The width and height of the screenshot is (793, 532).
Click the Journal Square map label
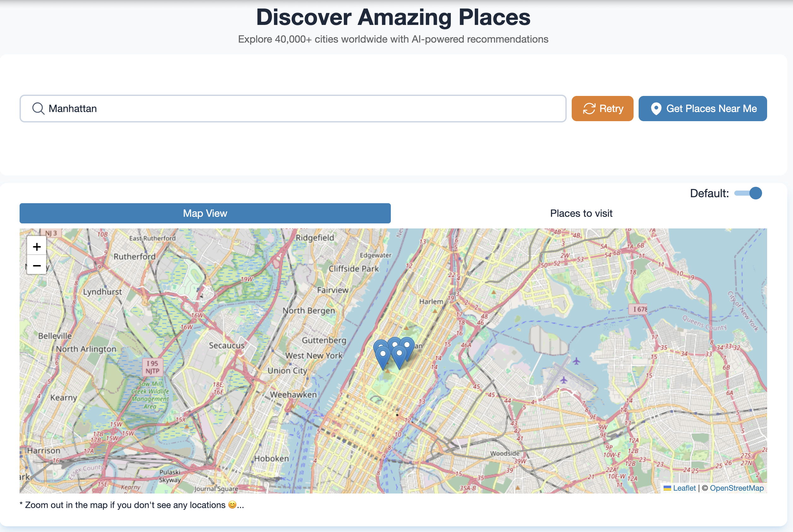(x=216, y=489)
